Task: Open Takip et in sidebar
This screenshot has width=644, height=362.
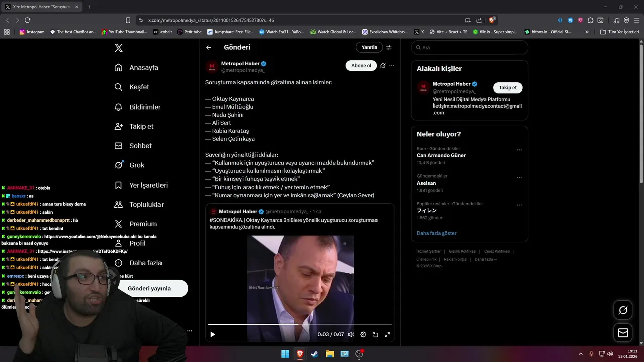Action: [134, 126]
